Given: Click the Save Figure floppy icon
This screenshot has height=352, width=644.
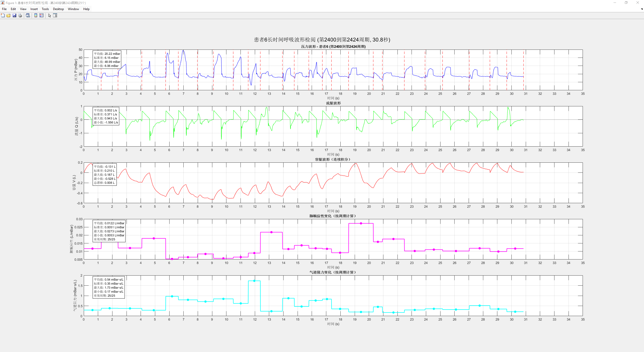Looking at the screenshot, I should pos(14,16).
